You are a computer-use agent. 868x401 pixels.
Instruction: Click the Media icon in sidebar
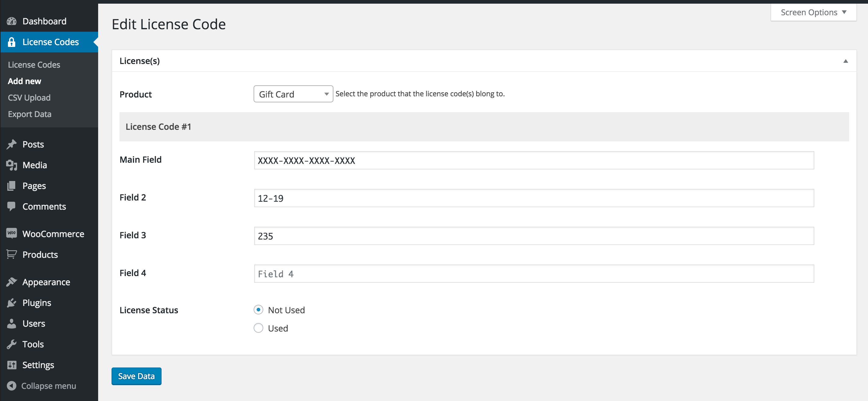tap(12, 165)
